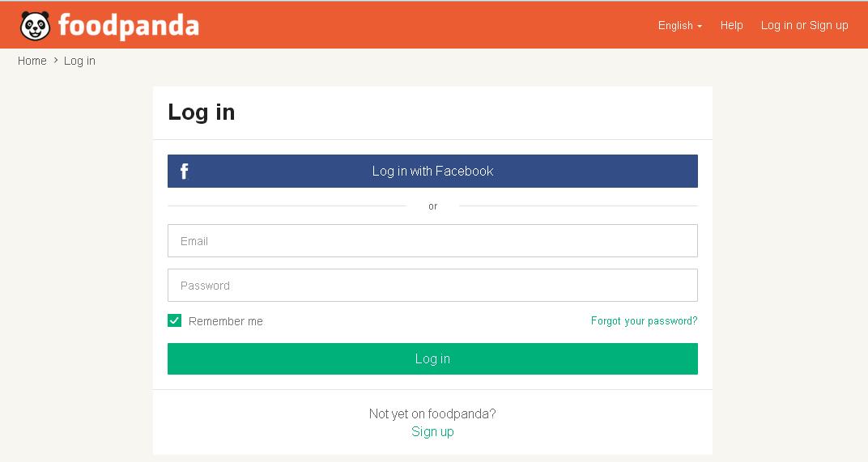Image resolution: width=868 pixels, height=462 pixels.
Task: Click the foodpanda panda logo icon
Action: (35, 26)
